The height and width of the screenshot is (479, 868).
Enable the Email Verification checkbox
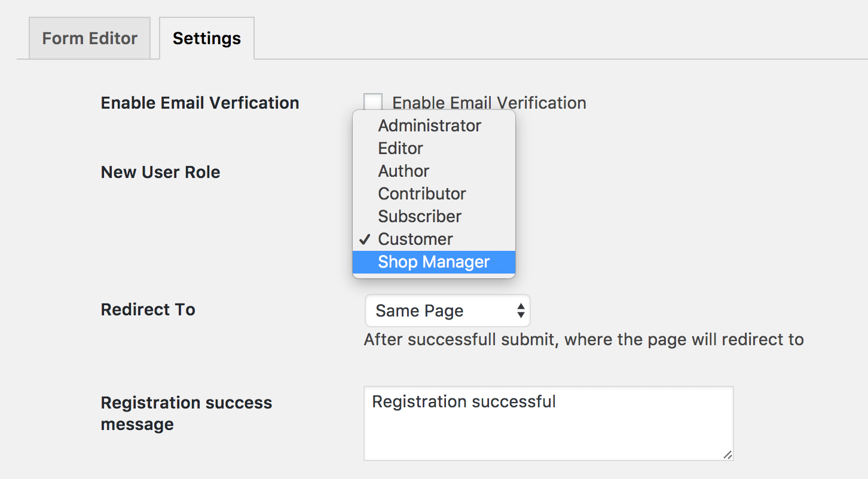coord(372,102)
